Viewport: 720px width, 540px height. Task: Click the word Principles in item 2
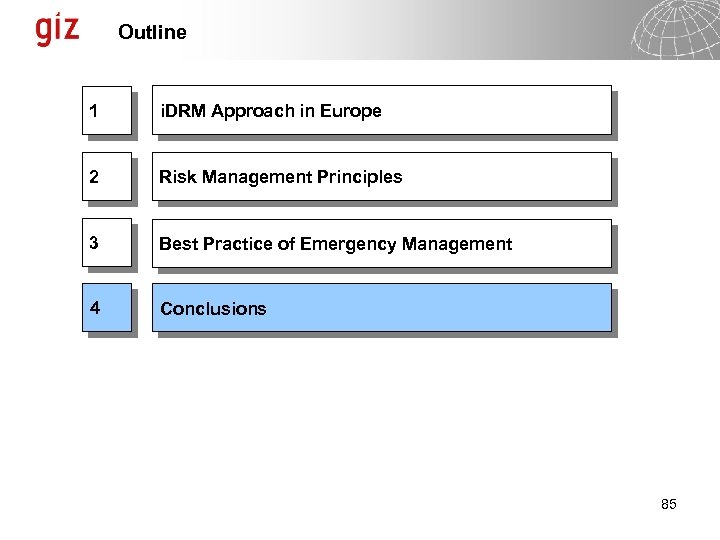pyautogui.click(x=360, y=177)
